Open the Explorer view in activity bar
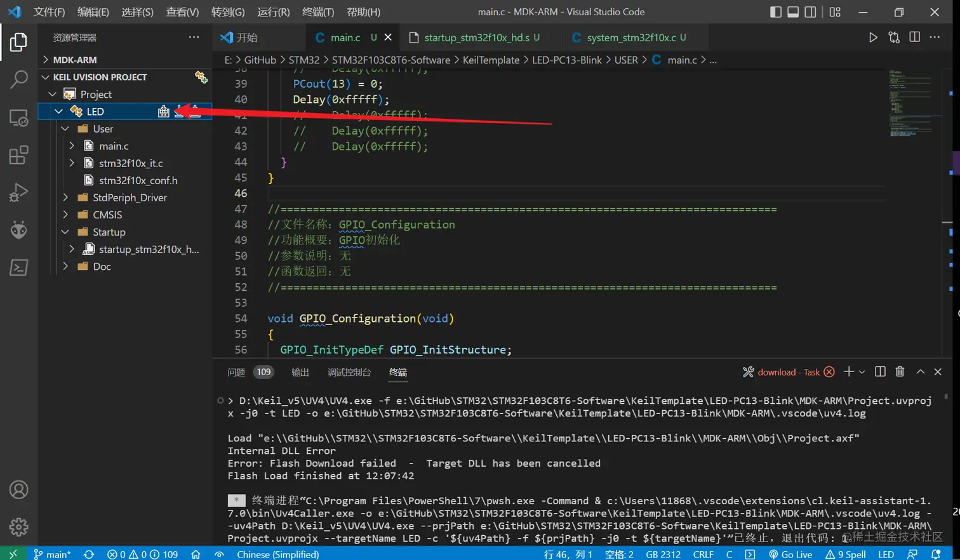Image resolution: width=960 pixels, height=560 pixels. tap(18, 43)
